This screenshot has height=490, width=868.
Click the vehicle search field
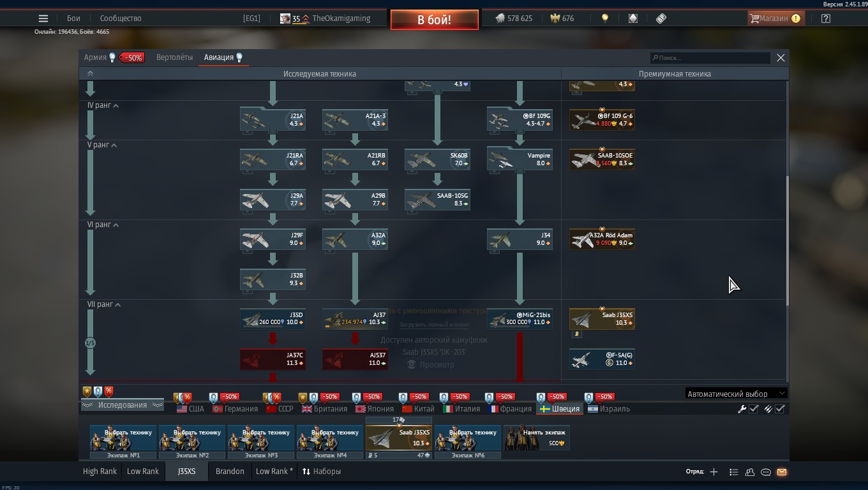[710, 58]
